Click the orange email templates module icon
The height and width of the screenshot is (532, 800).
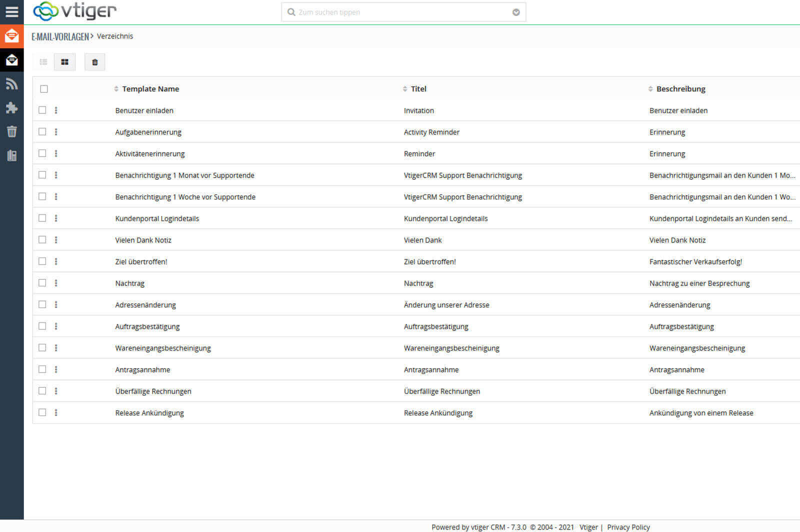click(11, 36)
